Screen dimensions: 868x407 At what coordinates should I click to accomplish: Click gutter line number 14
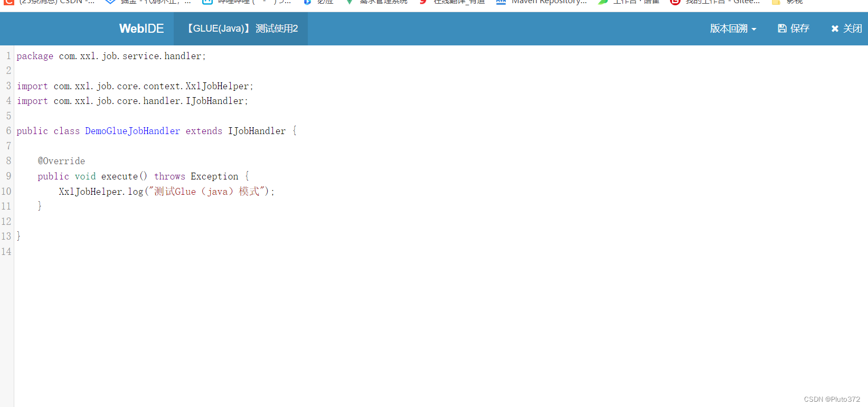(x=6, y=251)
